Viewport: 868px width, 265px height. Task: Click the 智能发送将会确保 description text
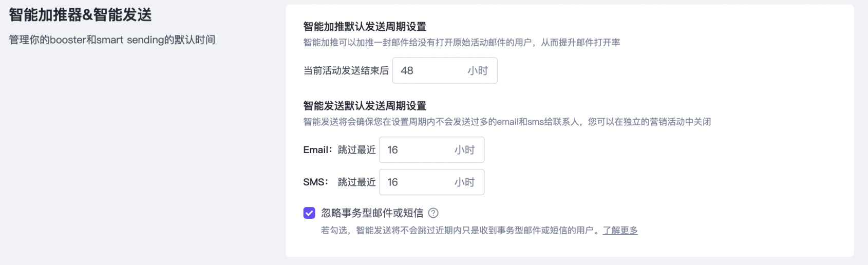point(506,122)
